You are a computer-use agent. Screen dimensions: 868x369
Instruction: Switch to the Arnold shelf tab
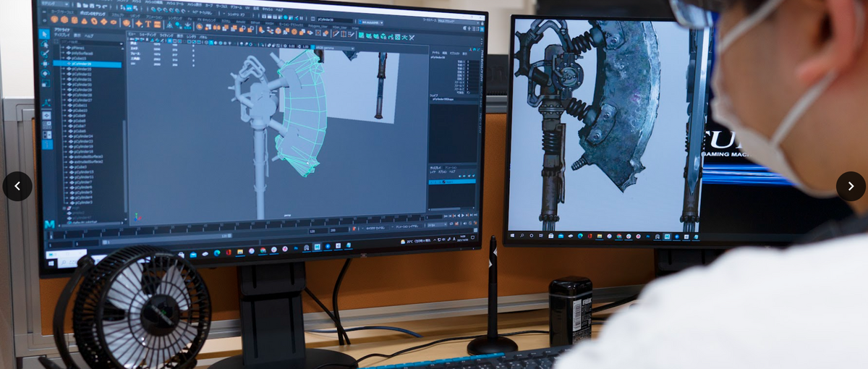point(241,22)
